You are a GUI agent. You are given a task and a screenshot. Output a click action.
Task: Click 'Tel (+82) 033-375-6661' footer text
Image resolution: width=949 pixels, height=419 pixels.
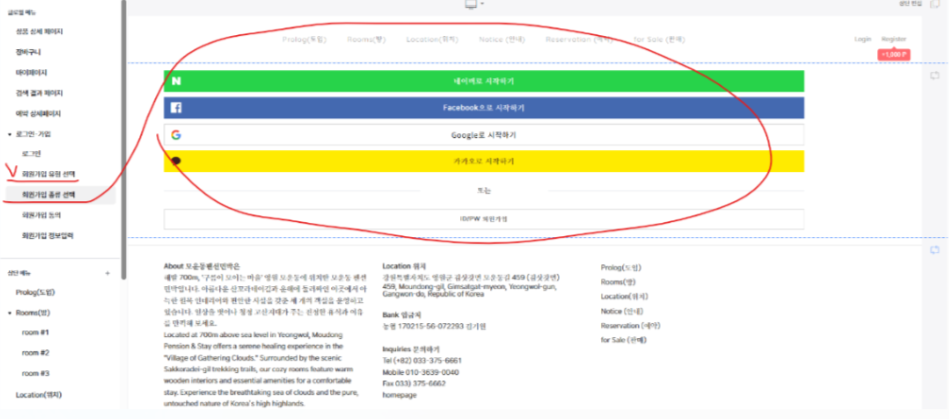422,360
